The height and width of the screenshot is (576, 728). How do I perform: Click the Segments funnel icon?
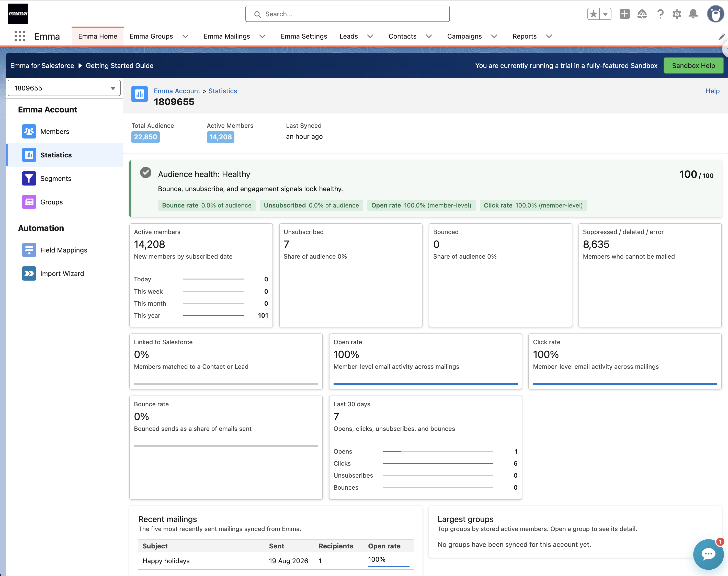[x=29, y=178]
